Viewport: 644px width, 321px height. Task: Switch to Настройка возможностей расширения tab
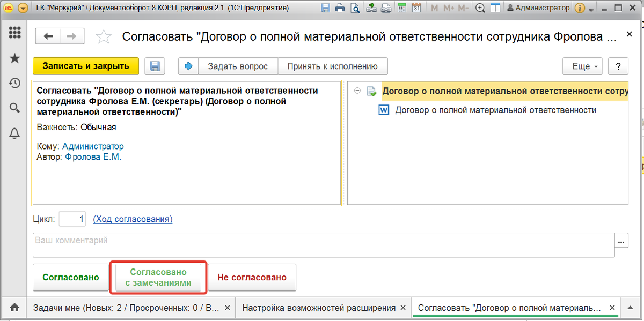coord(319,308)
